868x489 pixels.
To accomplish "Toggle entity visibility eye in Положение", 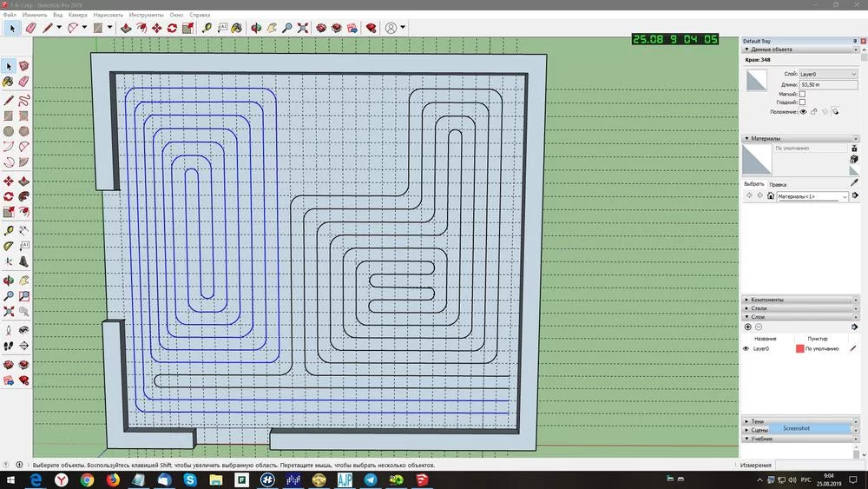I will [803, 112].
